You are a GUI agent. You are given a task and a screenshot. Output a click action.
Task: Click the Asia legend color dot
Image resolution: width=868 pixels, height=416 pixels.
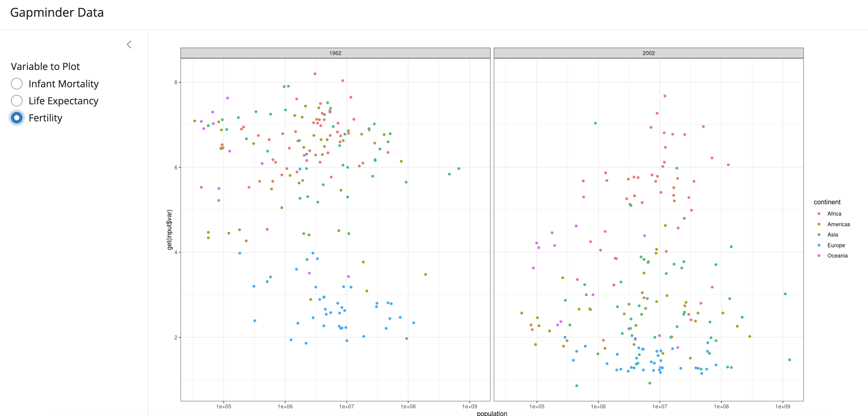point(819,234)
